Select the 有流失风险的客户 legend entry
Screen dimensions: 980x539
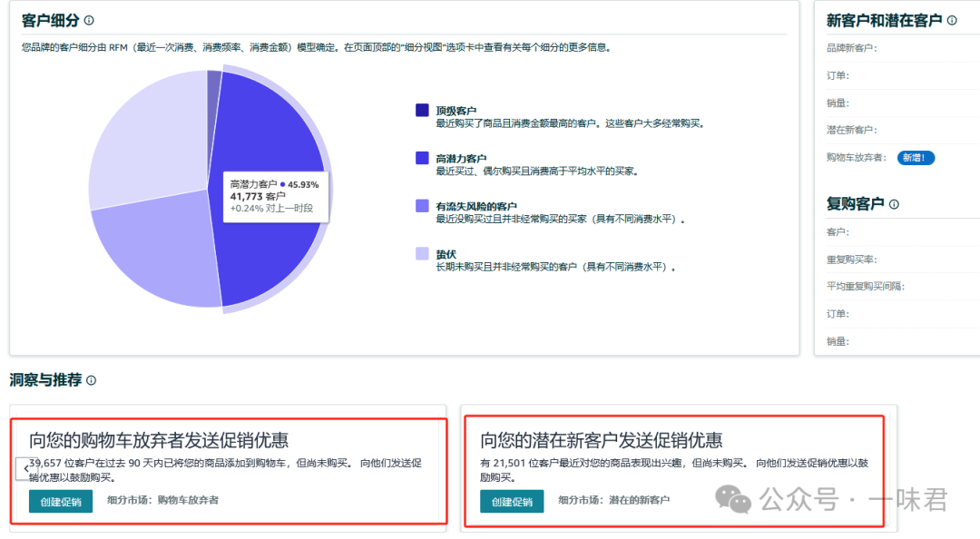tap(420, 203)
